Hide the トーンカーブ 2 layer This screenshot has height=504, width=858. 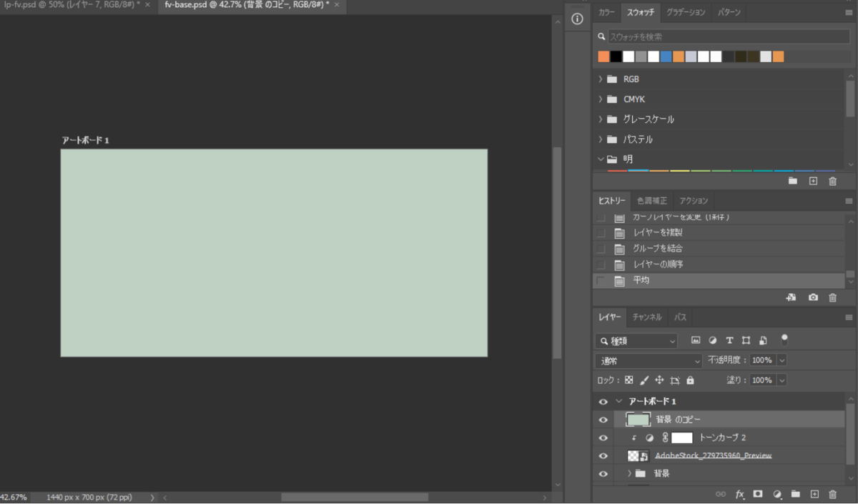tap(603, 438)
